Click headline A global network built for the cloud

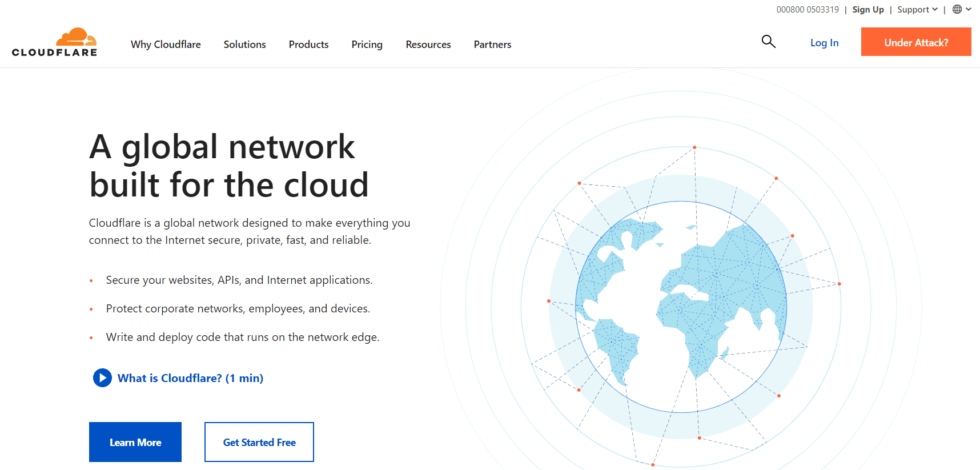pyautogui.click(x=229, y=166)
